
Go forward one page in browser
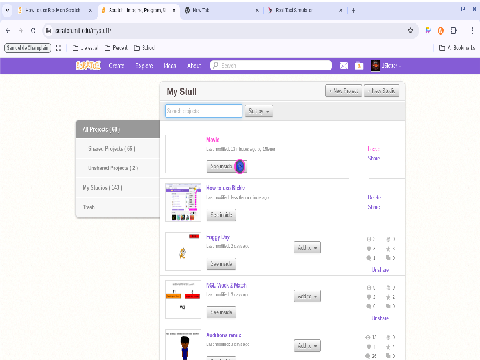coord(21,31)
